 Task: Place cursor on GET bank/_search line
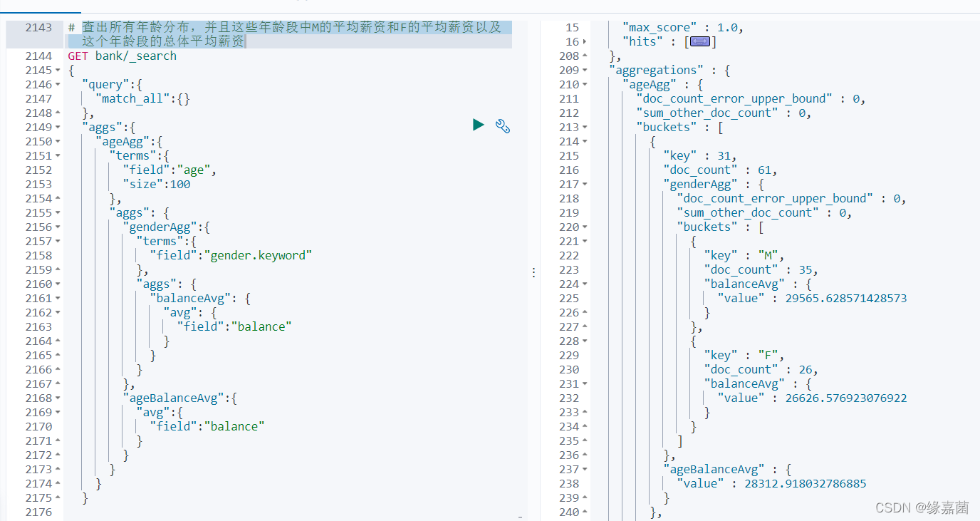[123, 56]
